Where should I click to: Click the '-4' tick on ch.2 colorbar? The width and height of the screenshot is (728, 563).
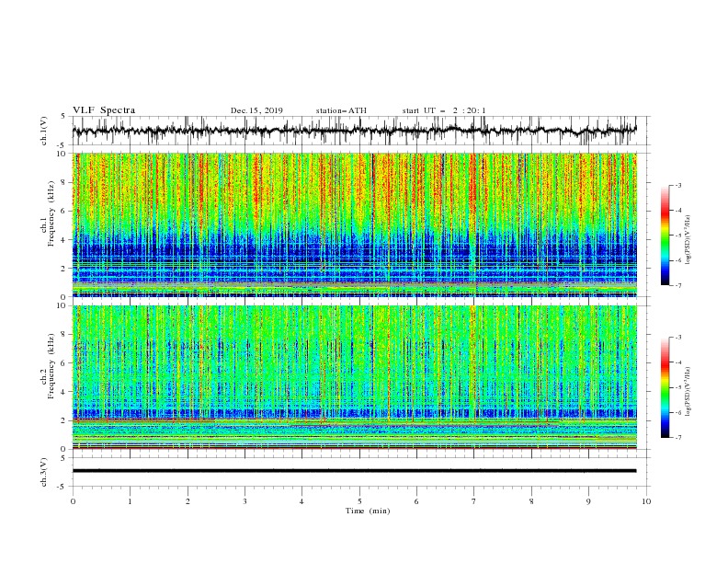point(678,362)
